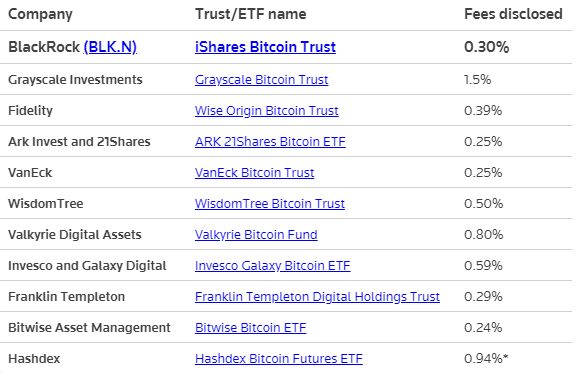
Task: Click the Company column header
Action: coord(40,14)
